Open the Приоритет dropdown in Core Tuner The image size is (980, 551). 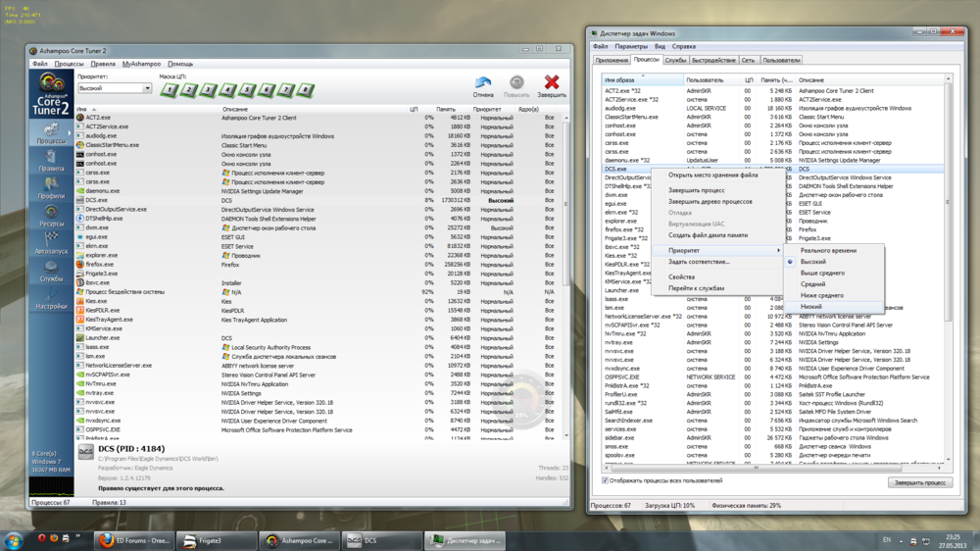click(116, 88)
